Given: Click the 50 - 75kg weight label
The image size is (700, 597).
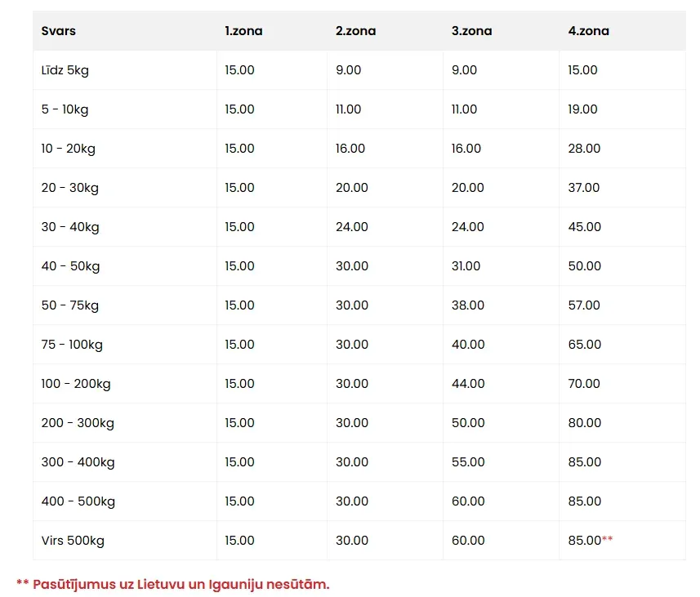Looking at the screenshot, I should tap(70, 305).
